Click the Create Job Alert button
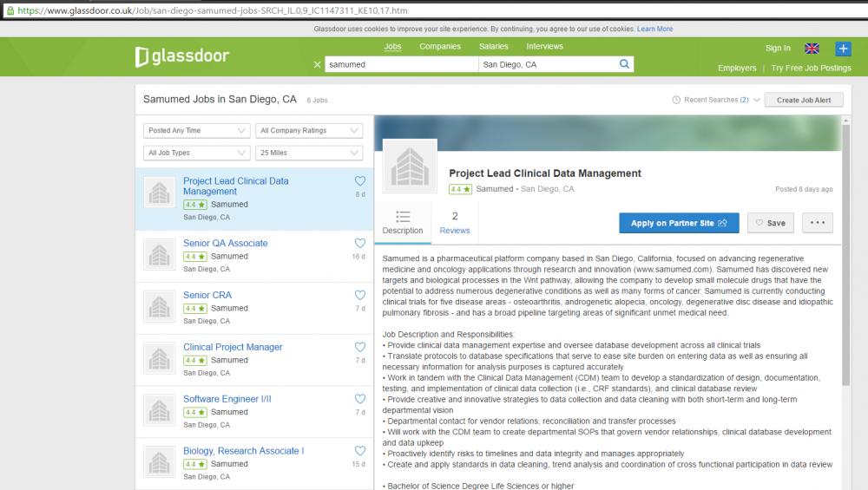868x490 pixels. 804,100
